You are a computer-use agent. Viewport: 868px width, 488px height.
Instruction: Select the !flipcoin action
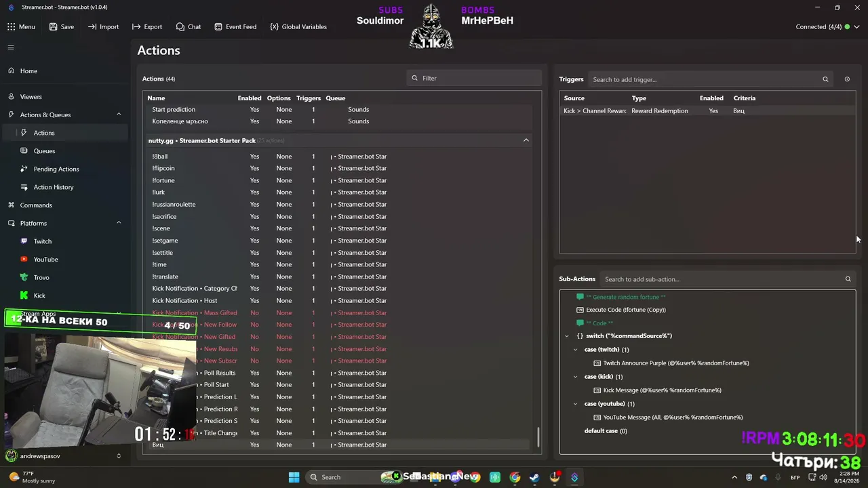(x=340, y=168)
